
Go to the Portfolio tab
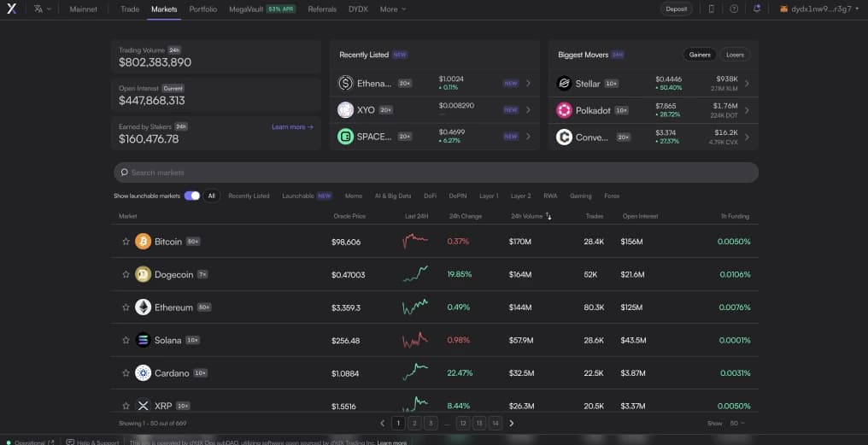coord(203,9)
